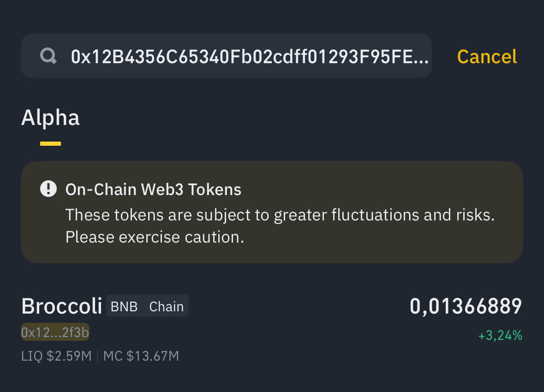The image size is (544, 392).
Task: Click the LIQ $2.59M liquidity value
Action: (x=56, y=356)
